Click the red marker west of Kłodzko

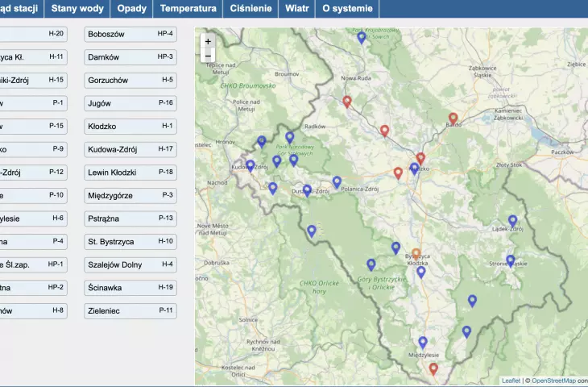point(398,173)
